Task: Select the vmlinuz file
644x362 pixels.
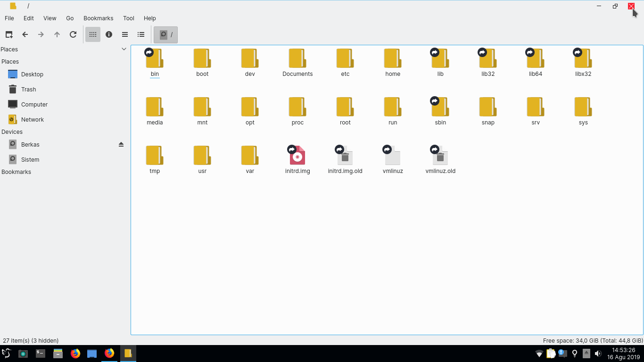Action: tap(393, 160)
